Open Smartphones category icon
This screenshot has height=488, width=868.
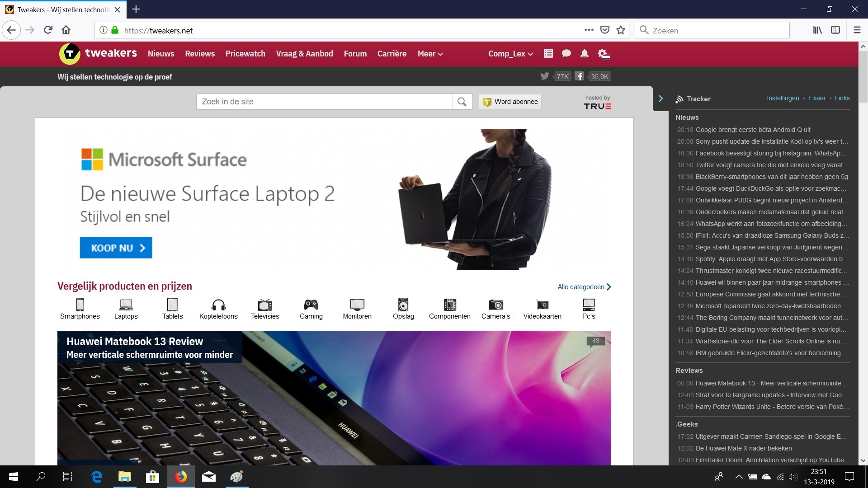(80, 305)
